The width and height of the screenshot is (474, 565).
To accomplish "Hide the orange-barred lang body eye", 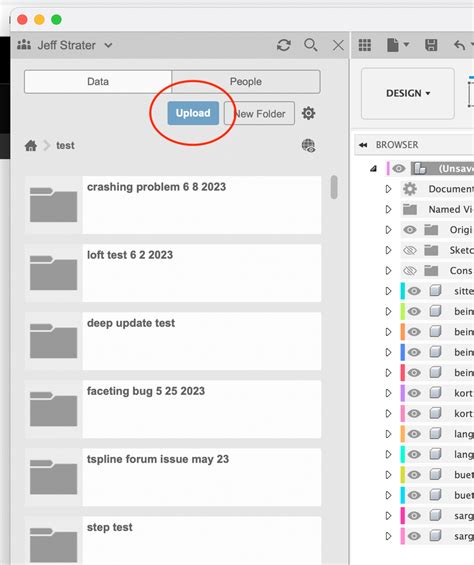I will pos(414,434).
